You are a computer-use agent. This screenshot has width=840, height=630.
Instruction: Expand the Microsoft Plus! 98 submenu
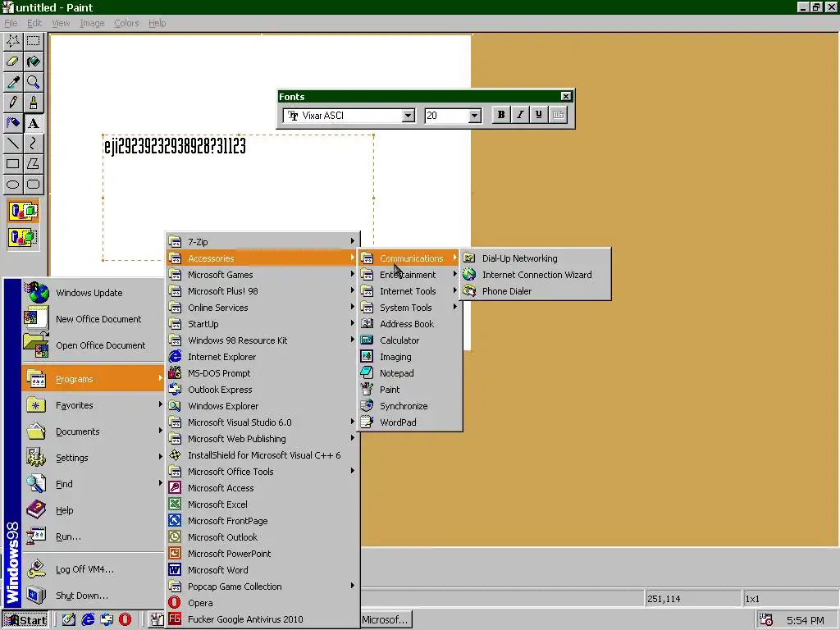262,291
